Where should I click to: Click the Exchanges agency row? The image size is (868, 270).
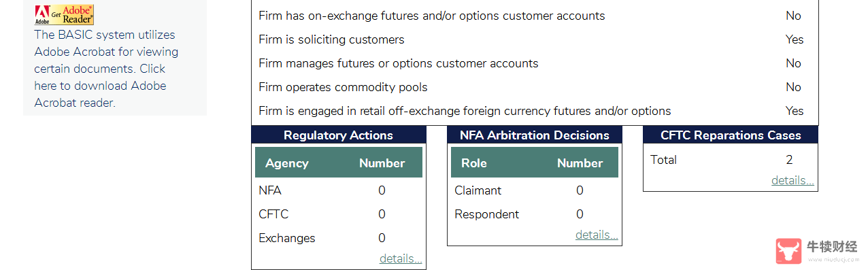pos(339,238)
